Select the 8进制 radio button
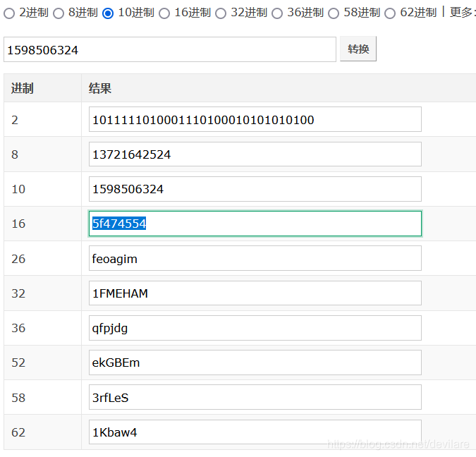476x457 pixels. pyautogui.click(x=59, y=13)
